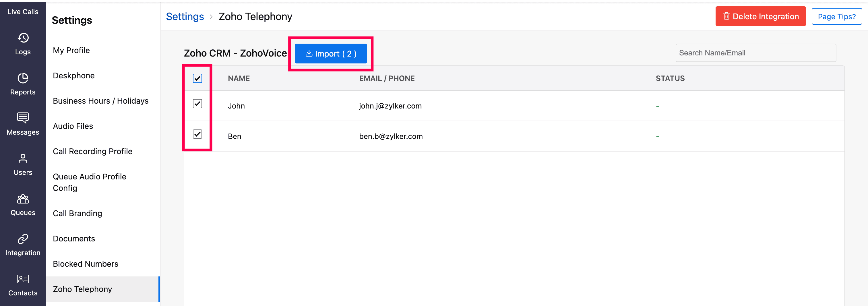Uncheck the select-all checkbox in table header

pyautogui.click(x=197, y=78)
